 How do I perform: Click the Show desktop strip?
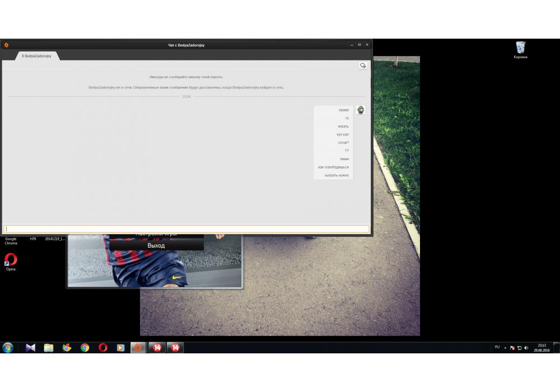[557, 347]
